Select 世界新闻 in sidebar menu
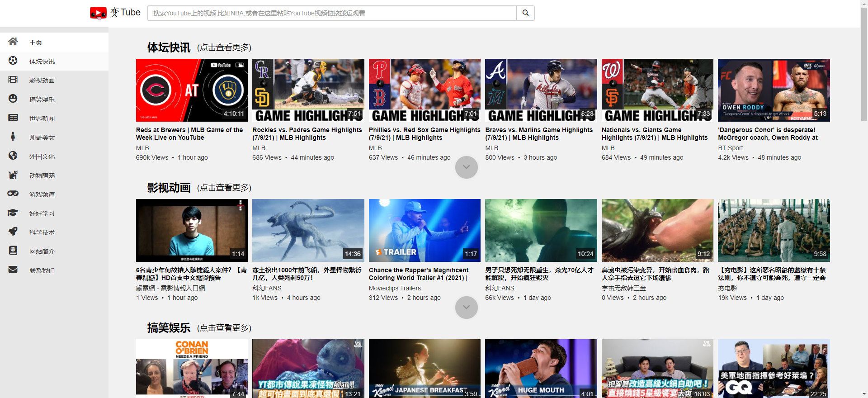Screen dimensions: 868x398 pos(54,118)
